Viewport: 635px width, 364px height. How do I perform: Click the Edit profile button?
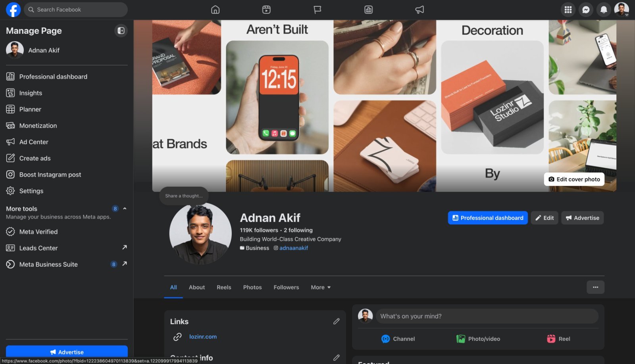pos(545,218)
